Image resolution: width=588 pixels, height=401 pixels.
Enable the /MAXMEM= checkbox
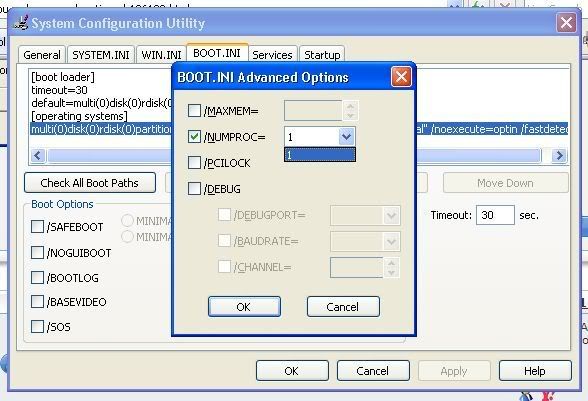[194, 111]
